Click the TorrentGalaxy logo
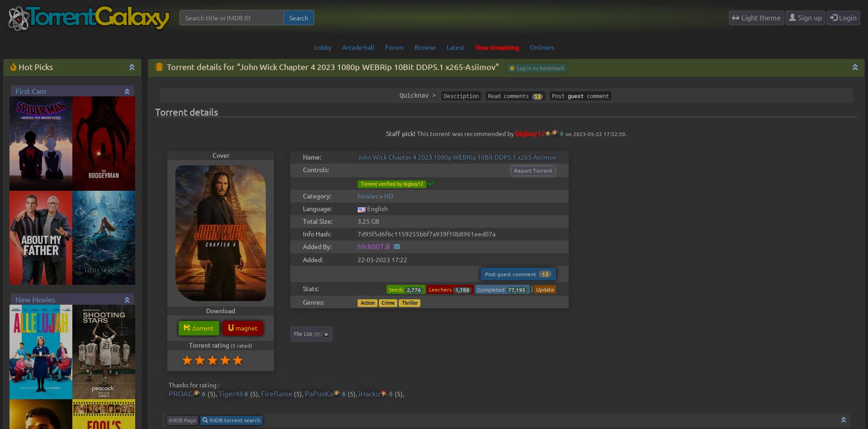Image resolution: width=868 pixels, height=429 pixels. click(x=89, y=18)
